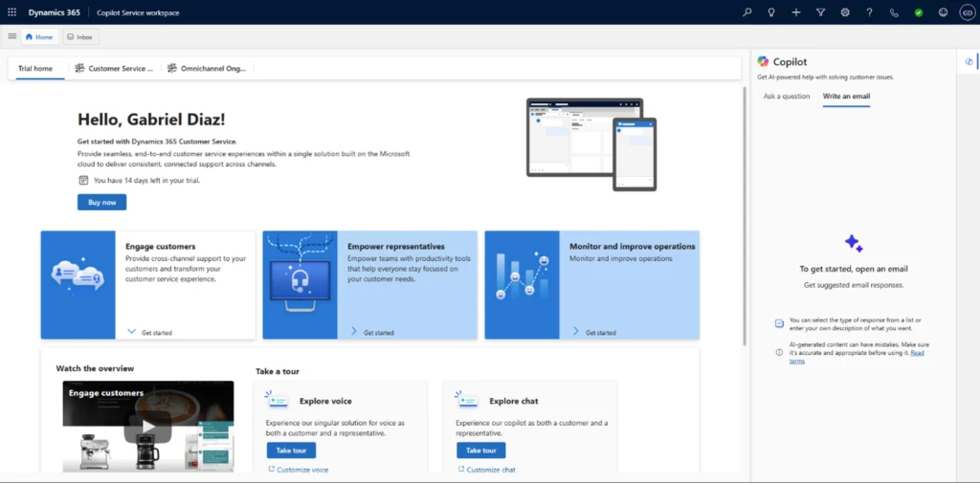Screen dimensions: 980x483
Task: Click the Copilot icon in right side rail
Action: [x=969, y=62]
